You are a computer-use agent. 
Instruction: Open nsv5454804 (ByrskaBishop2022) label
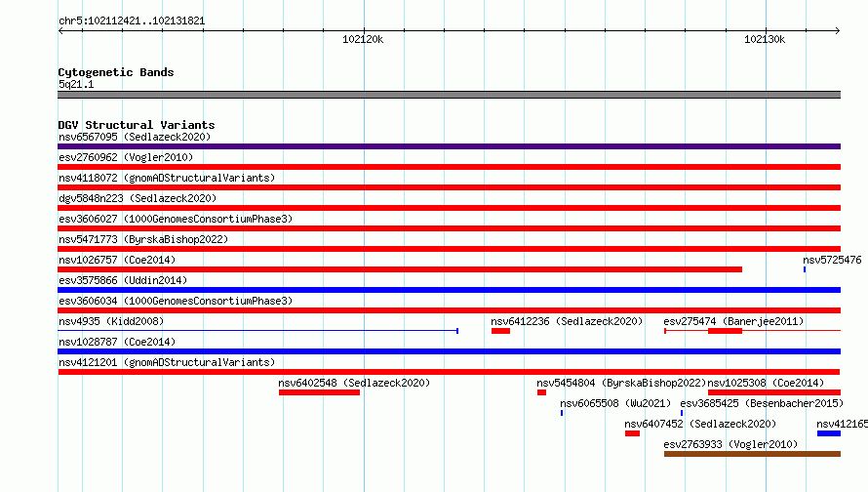coord(621,383)
